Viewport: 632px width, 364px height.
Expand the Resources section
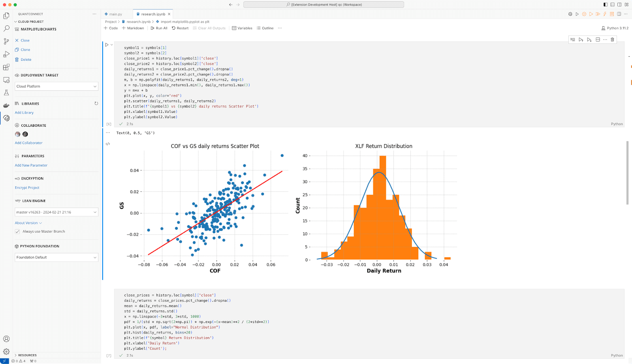[27, 355]
